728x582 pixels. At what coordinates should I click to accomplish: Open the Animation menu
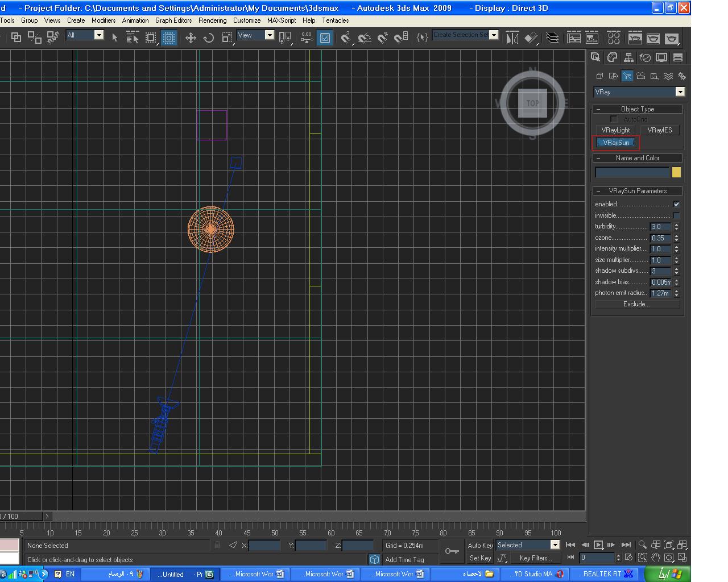[x=135, y=20]
